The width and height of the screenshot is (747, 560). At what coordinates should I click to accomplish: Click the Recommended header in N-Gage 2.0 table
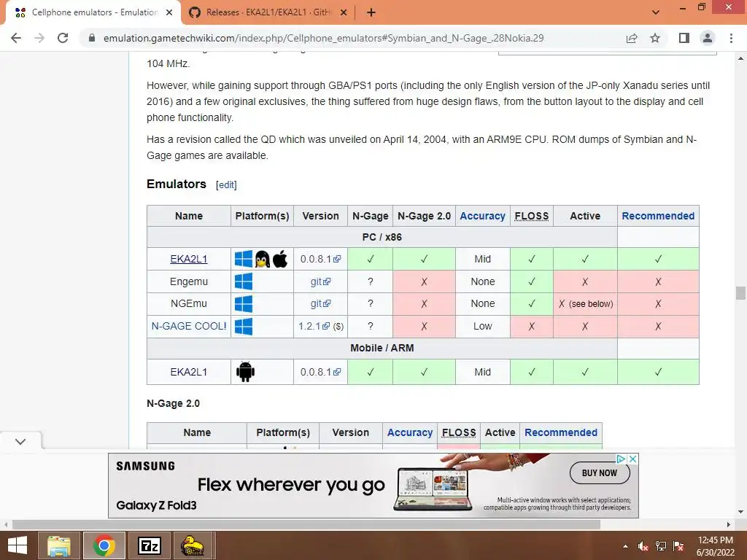click(561, 432)
